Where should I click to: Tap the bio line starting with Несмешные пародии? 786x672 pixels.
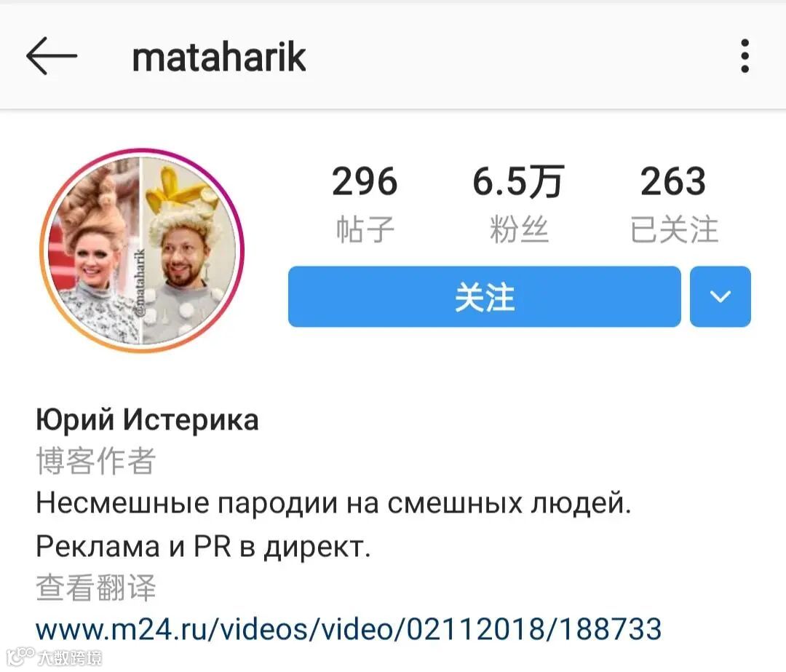pos(334,503)
